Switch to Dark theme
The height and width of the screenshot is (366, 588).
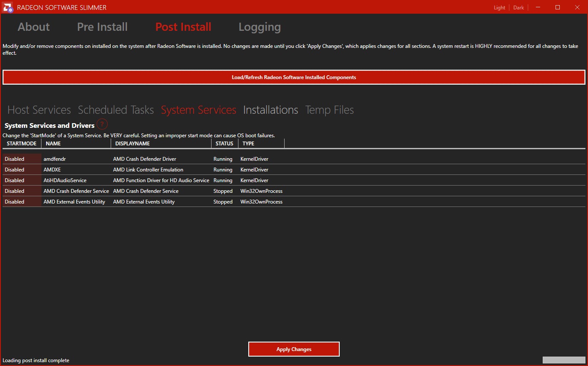pos(519,8)
